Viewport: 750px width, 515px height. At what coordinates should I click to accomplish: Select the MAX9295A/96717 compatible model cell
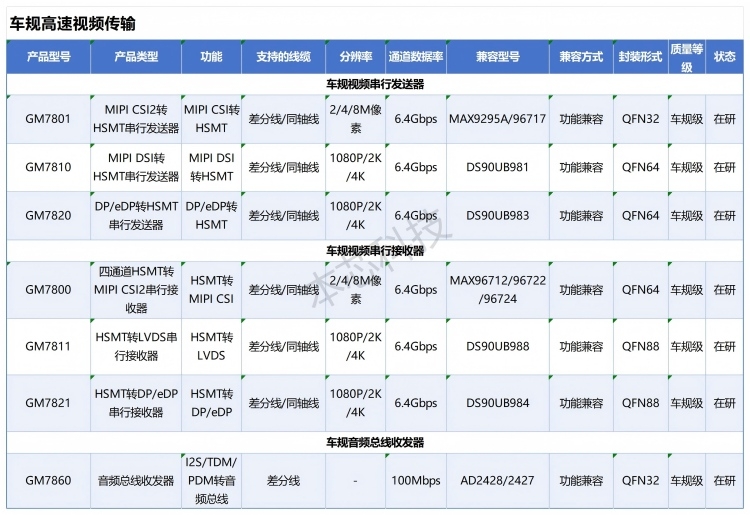(498, 119)
